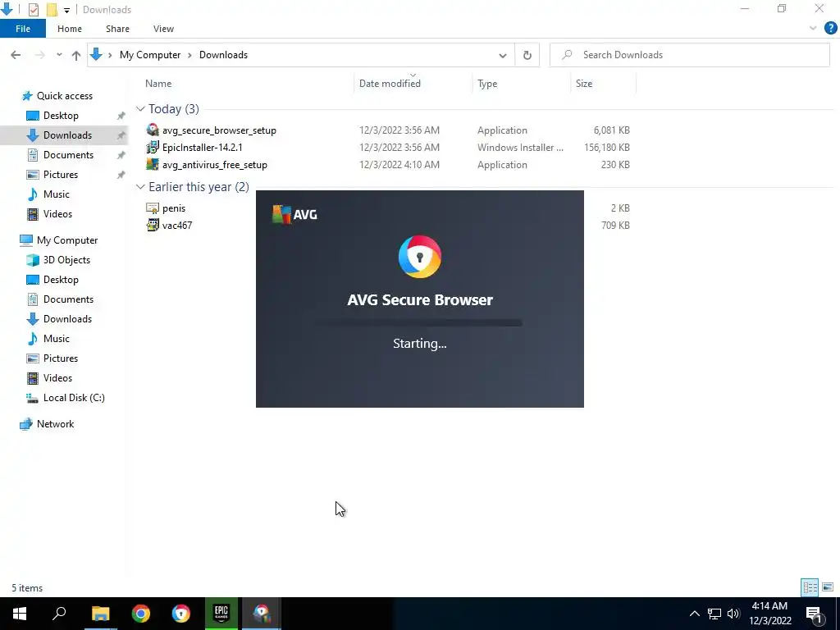Click avg_secure_browser_setup file icon
This screenshot has width=840, height=630.
pyautogui.click(x=153, y=130)
